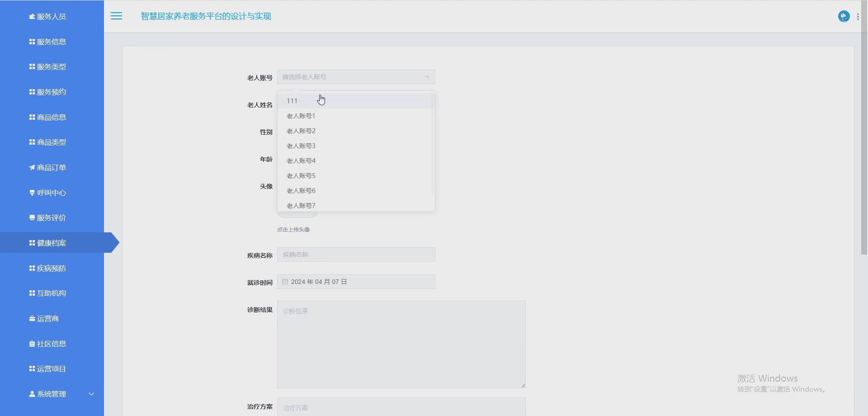Choose 老人账号2 from the list
The image size is (868, 416).
click(x=356, y=131)
